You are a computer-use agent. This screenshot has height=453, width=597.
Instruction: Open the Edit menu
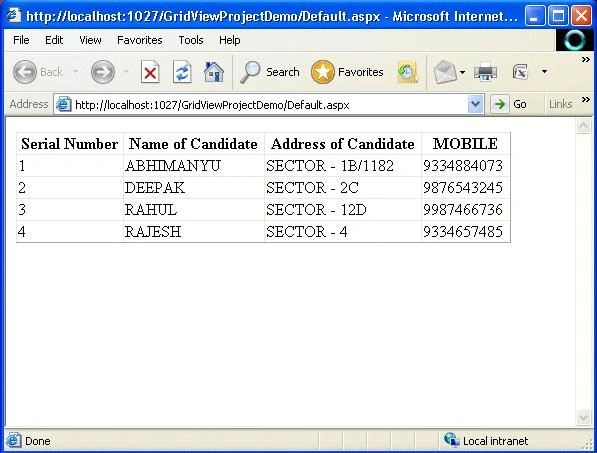(54, 40)
